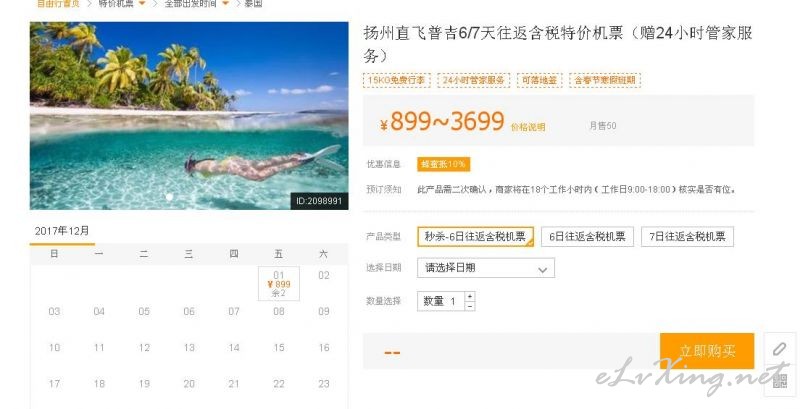800x409 pixels.
Task: Click the 蜂蜜抵10% discount badge
Action: tap(443, 164)
